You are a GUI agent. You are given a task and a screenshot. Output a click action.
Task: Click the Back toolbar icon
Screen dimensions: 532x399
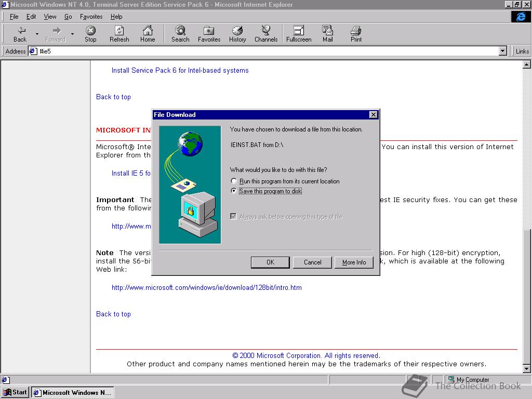click(x=20, y=34)
